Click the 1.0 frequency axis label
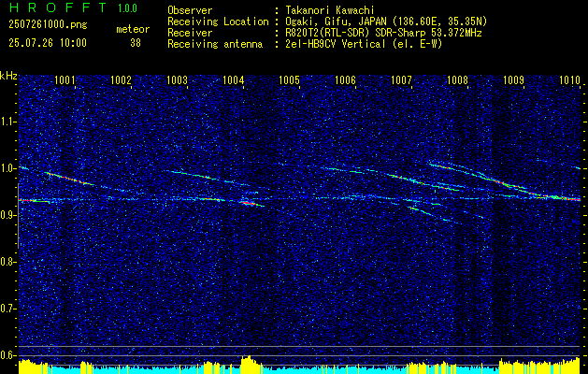This screenshot has width=588, height=374. pyautogui.click(x=7, y=168)
